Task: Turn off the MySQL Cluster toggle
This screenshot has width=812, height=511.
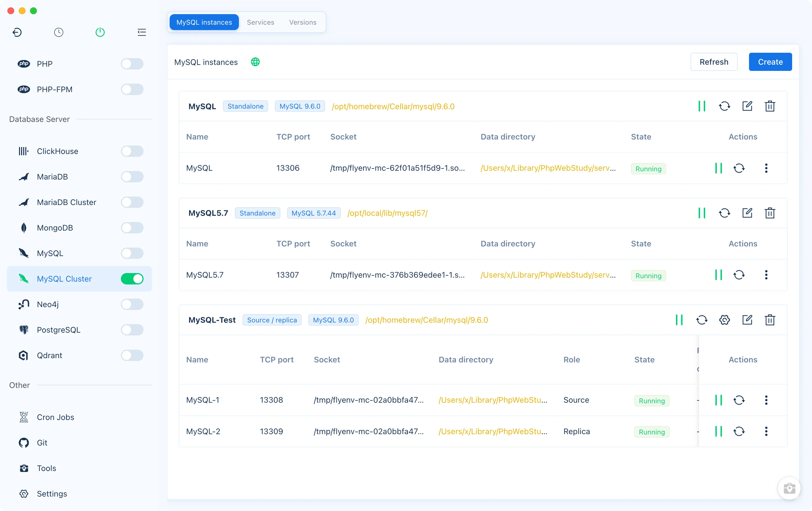Action: [132, 279]
